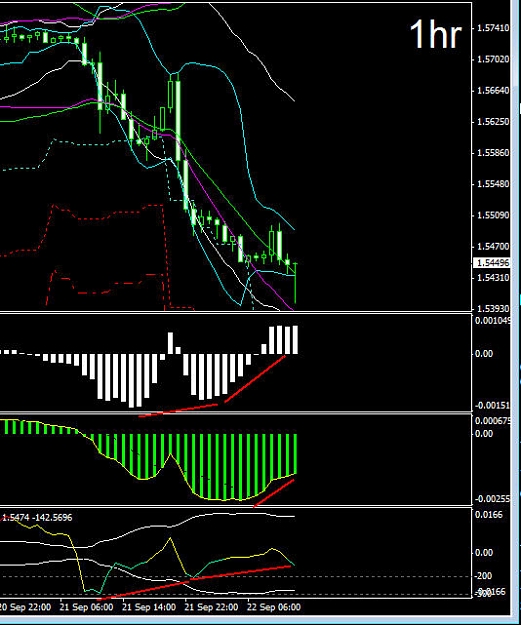Click the 1.54700 price level label
Viewport: 521px width, 625px height.
[493, 247]
